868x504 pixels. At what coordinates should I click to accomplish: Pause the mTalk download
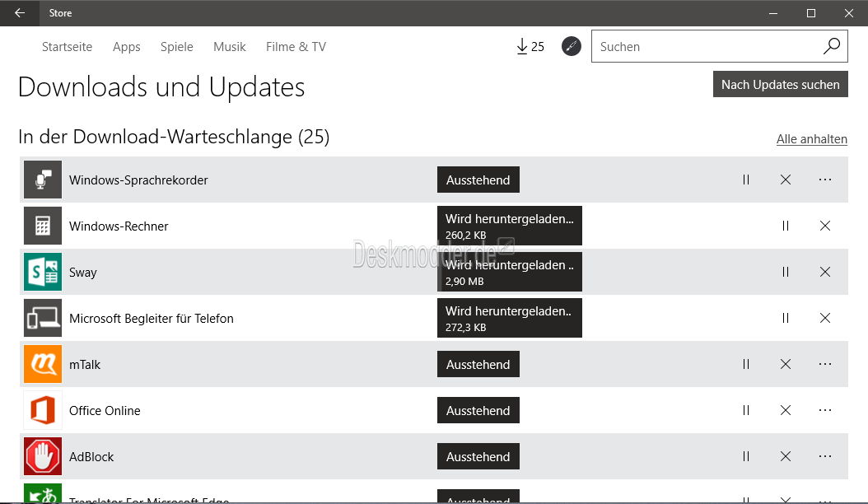745,364
